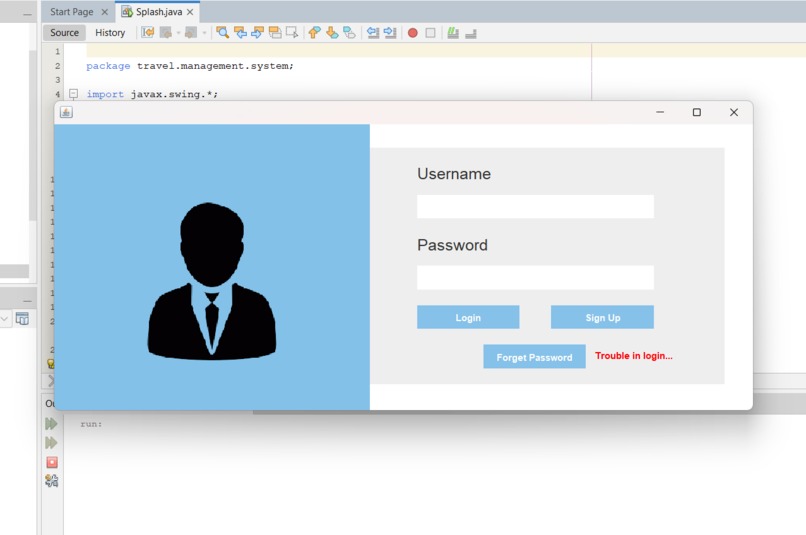Click the lightbulb hint in editor gutter

[50, 364]
